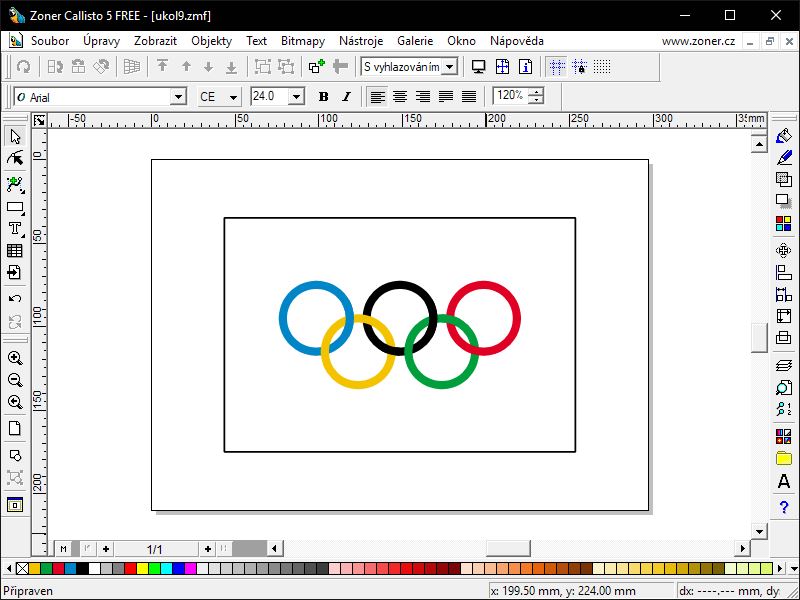Click the blue question mark help icon
Viewport: 800px width, 600px height.
coord(784,507)
